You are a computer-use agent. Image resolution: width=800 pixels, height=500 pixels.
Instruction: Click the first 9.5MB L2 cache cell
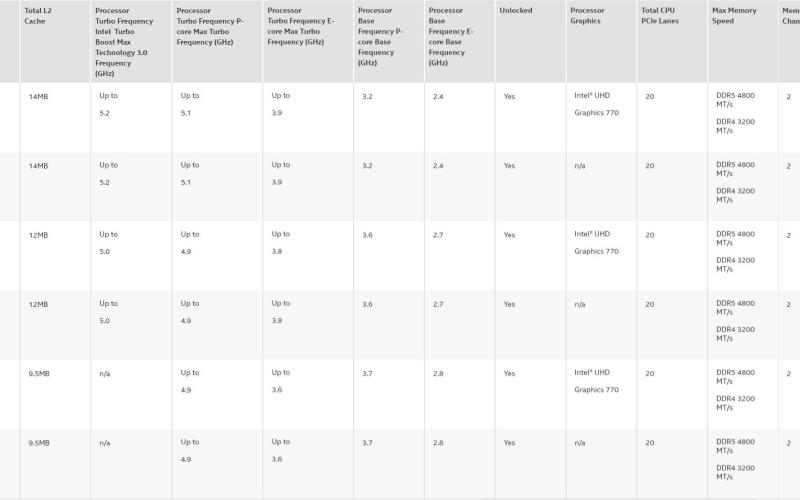pyautogui.click(x=39, y=373)
